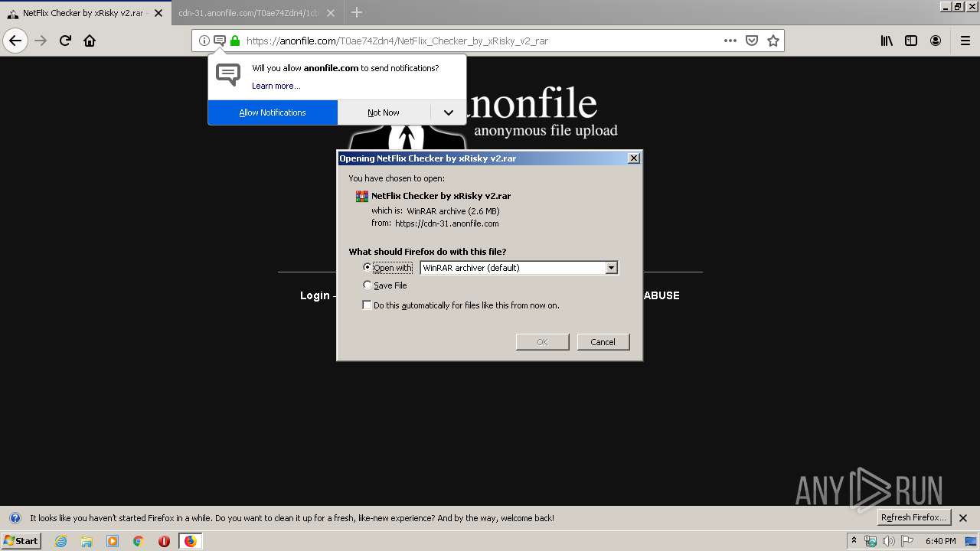Click the WinRAR file icon in dialog
This screenshot has width=980, height=551.
pyautogui.click(x=362, y=196)
